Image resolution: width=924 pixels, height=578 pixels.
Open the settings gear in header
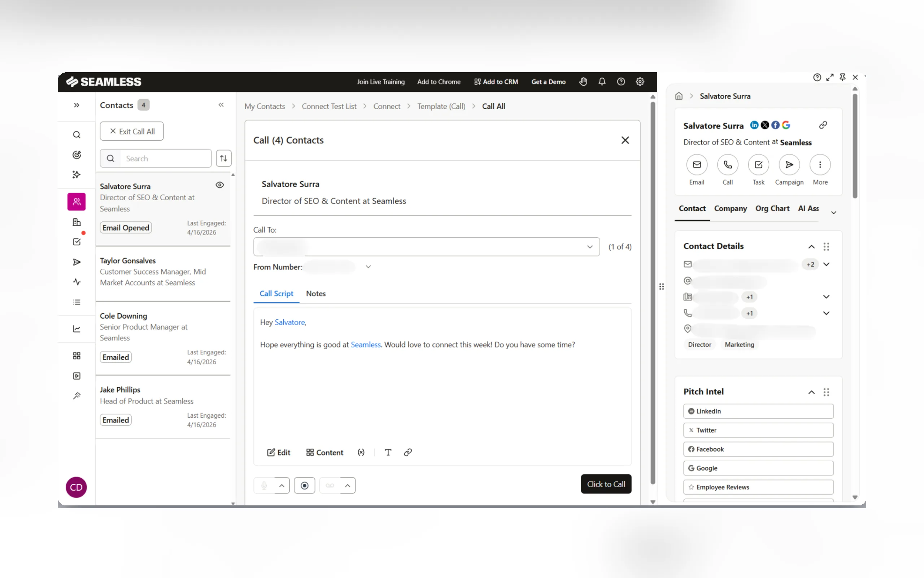click(x=640, y=81)
